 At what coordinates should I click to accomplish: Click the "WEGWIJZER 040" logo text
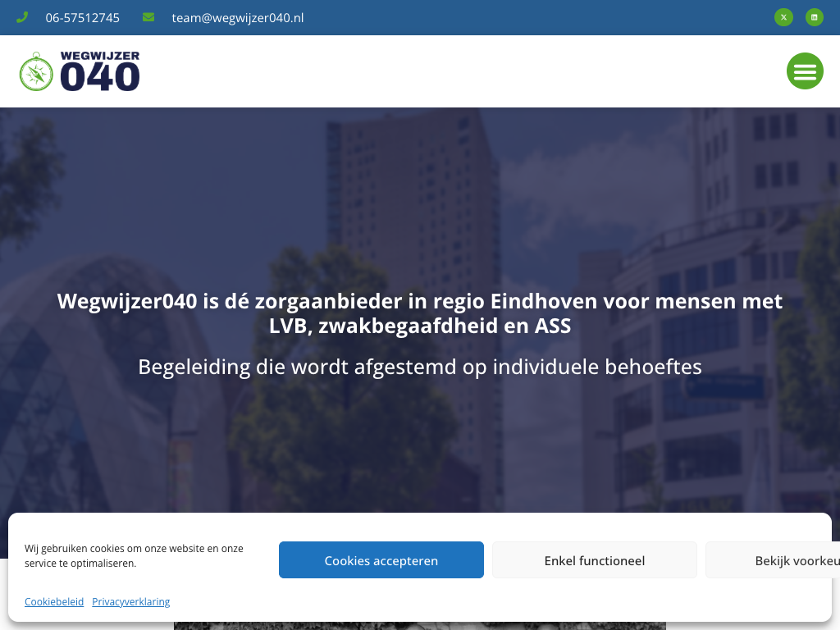point(100,72)
